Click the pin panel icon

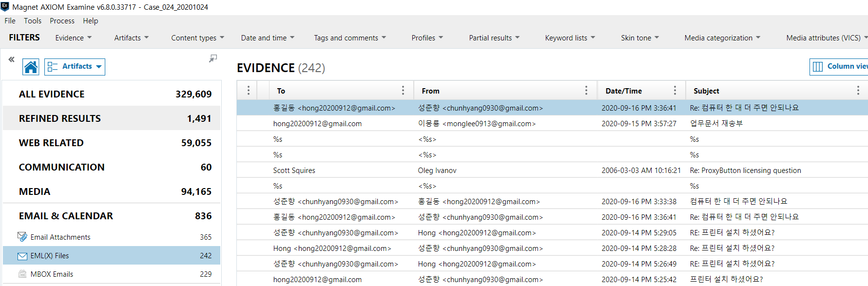pos(213,58)
